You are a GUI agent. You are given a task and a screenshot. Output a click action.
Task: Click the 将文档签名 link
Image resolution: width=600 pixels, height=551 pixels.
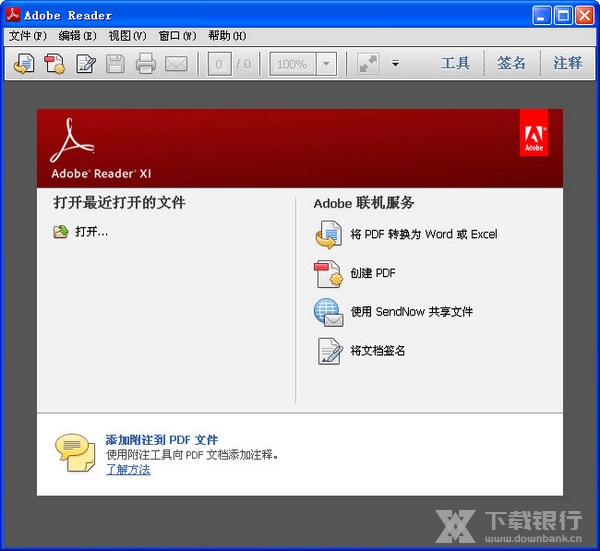coord(378,350)
